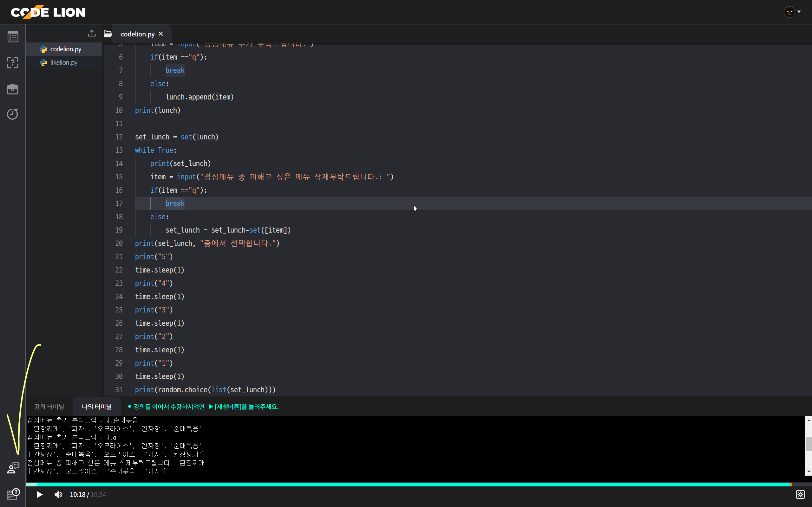The height and width of the screenshot is (507, 812).
Task: Open the lecture list sidebar icon
Action: point(13,37)
